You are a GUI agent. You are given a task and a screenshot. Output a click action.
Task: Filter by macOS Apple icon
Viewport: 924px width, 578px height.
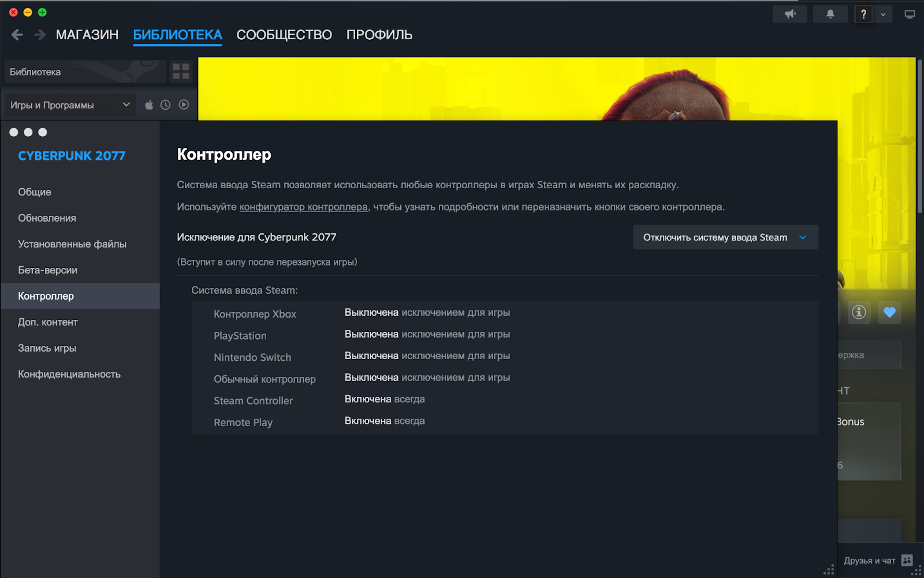tap(149, 105)
